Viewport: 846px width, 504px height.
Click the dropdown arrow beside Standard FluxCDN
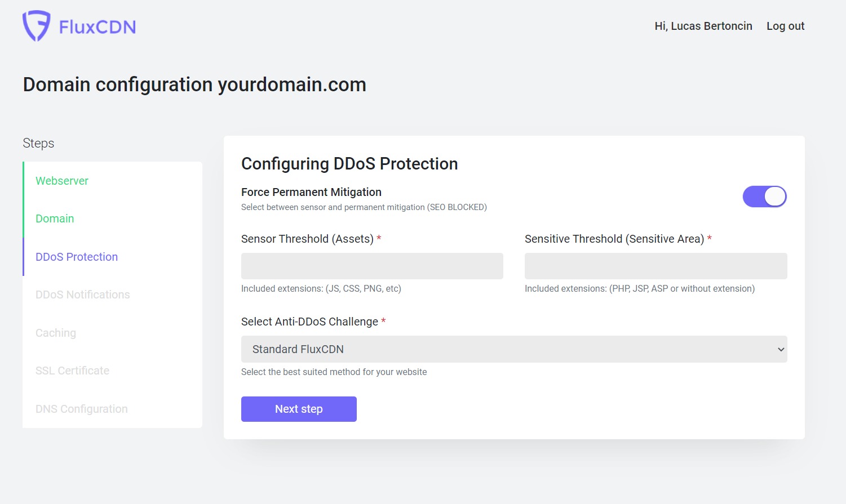[x=781, y=349]
